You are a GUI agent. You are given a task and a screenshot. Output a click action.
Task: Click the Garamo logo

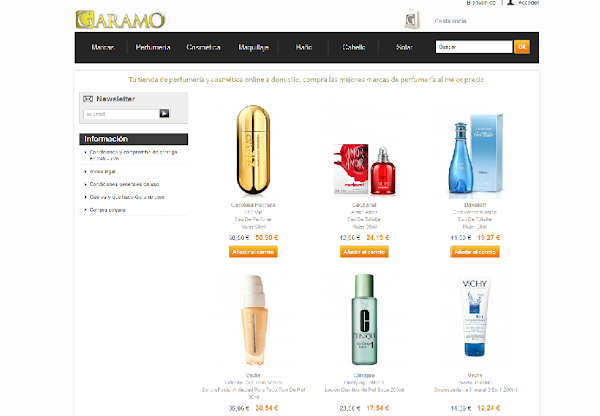tap(121, 20)
